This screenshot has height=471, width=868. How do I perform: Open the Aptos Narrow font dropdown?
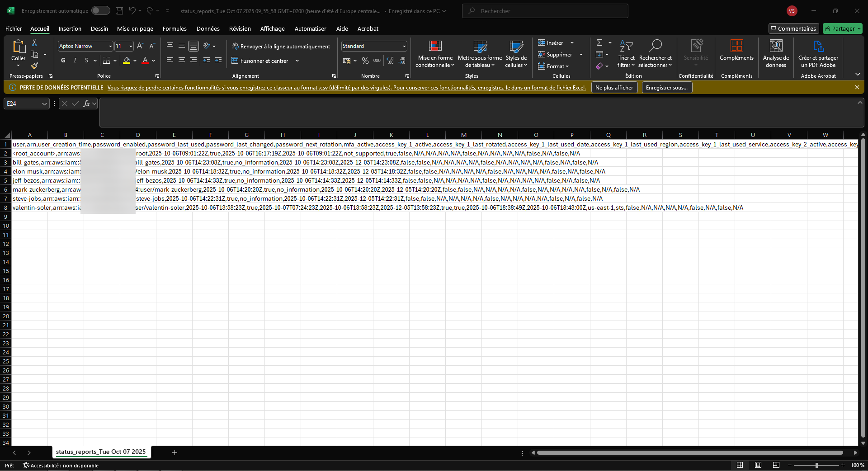tap(110, 46)
